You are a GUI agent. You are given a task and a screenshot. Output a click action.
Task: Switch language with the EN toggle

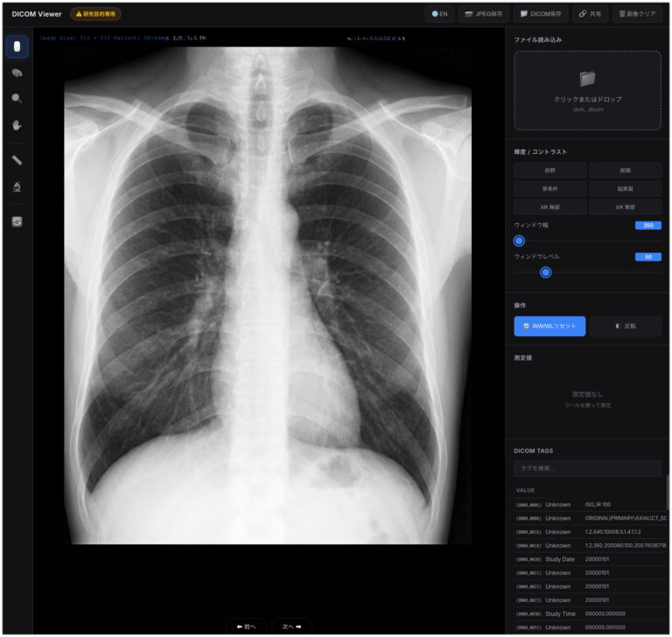pyautogui.click(x=440, y=14)
